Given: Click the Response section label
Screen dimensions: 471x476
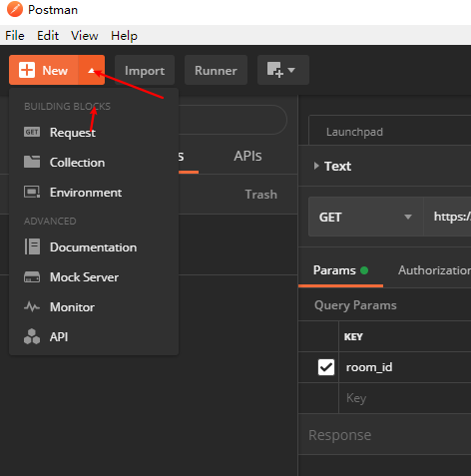Looking at the screenshot, I should coord(340,435).
